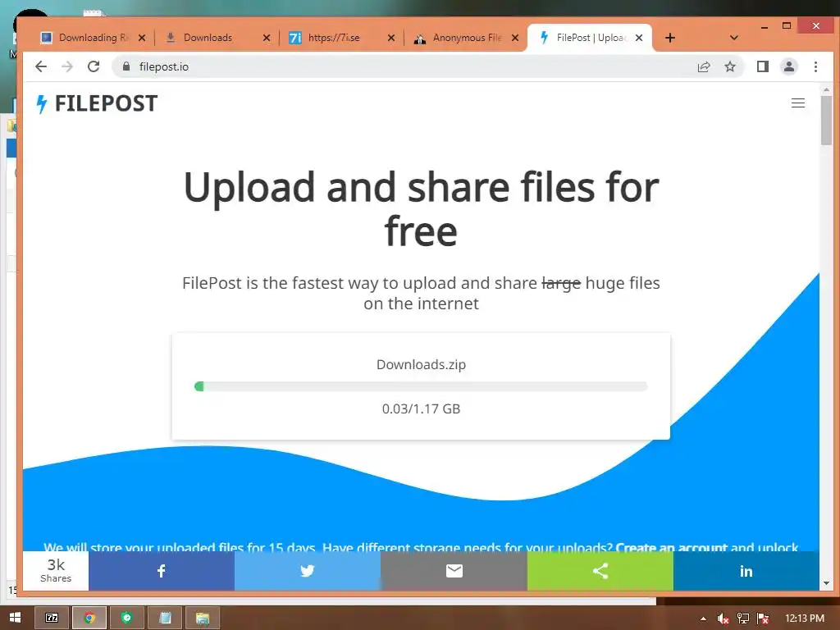Click Chrome icon in the taskbar
Screen dimensions: 840x630
(89, 618)
